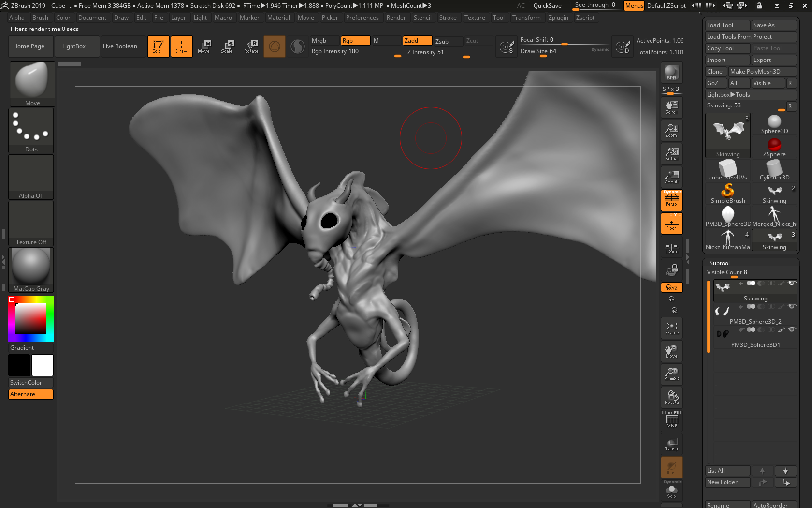
Task: Click the white secondary color swatch
Action: [x=43, y=365]
